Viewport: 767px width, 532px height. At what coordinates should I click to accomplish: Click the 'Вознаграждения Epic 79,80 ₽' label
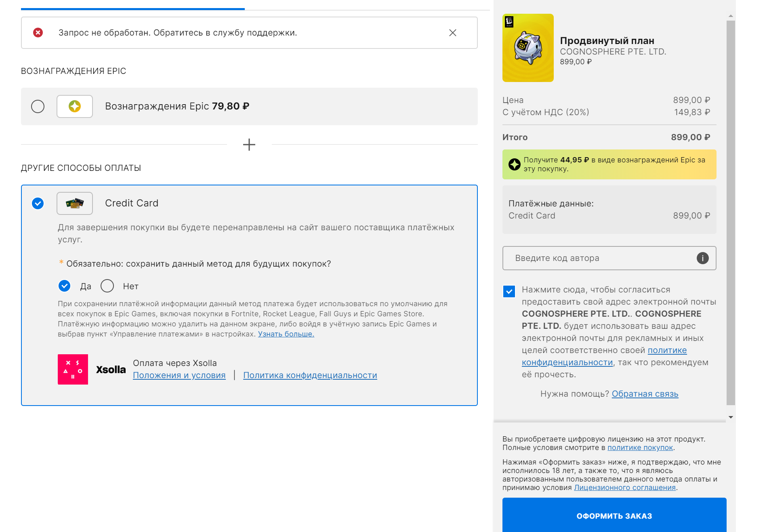click(177, 106)
